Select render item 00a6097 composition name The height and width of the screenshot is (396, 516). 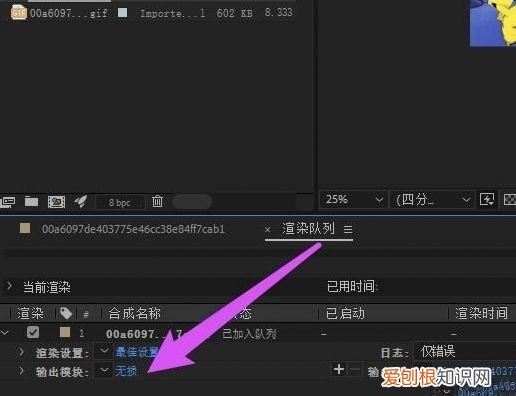[x=144, y=334]
